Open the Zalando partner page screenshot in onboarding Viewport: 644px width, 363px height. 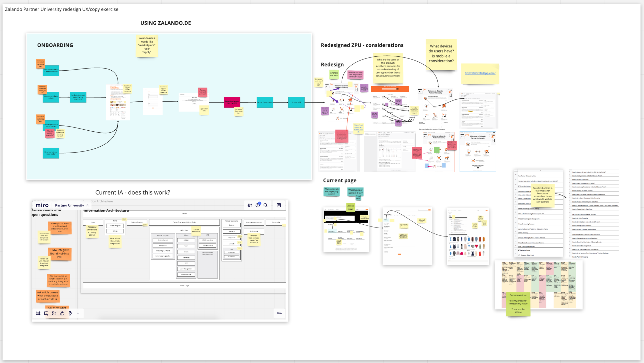118,102
